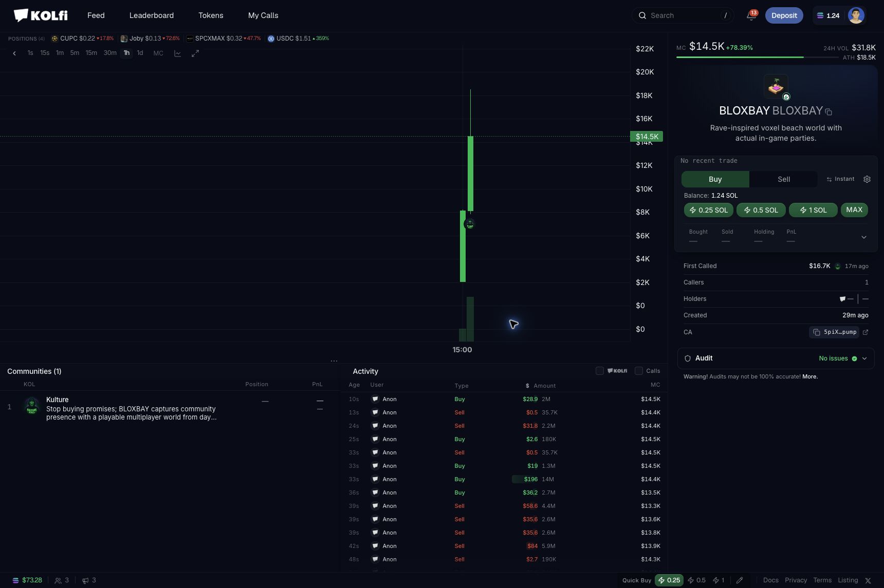Click the wallet balance $73.28 in status bar
The image size is (884, 588).
pos(27,580)
